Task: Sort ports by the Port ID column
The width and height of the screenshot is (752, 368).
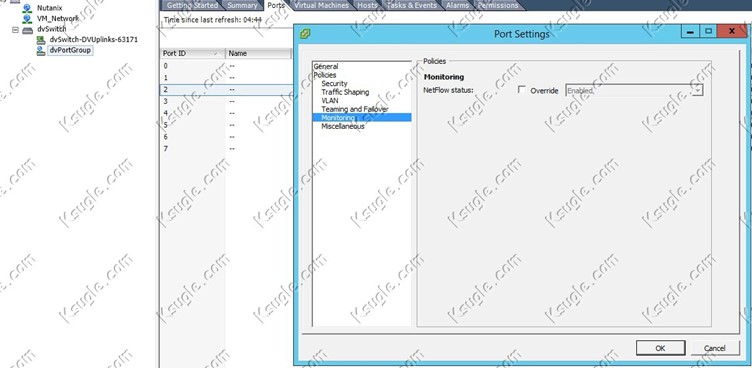Action: (191, 53)
